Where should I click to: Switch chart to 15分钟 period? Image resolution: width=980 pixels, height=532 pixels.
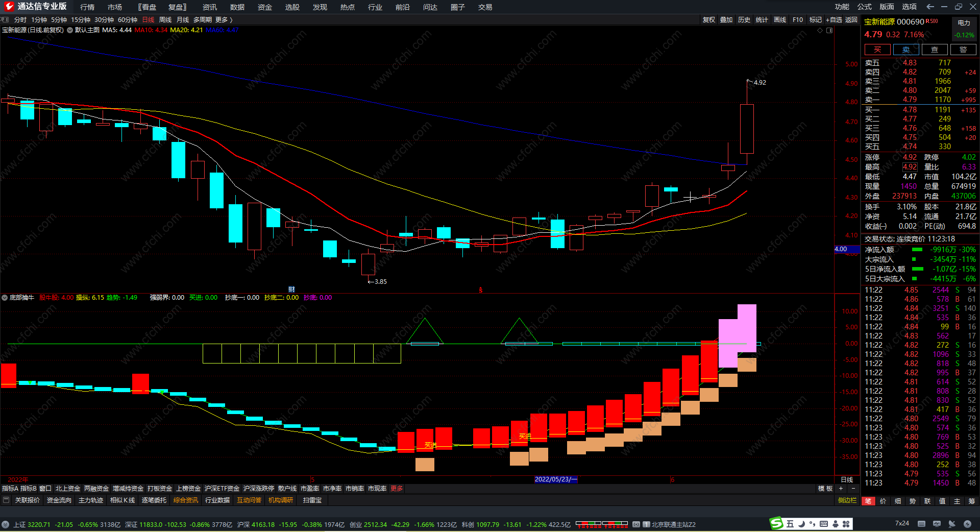81,19
